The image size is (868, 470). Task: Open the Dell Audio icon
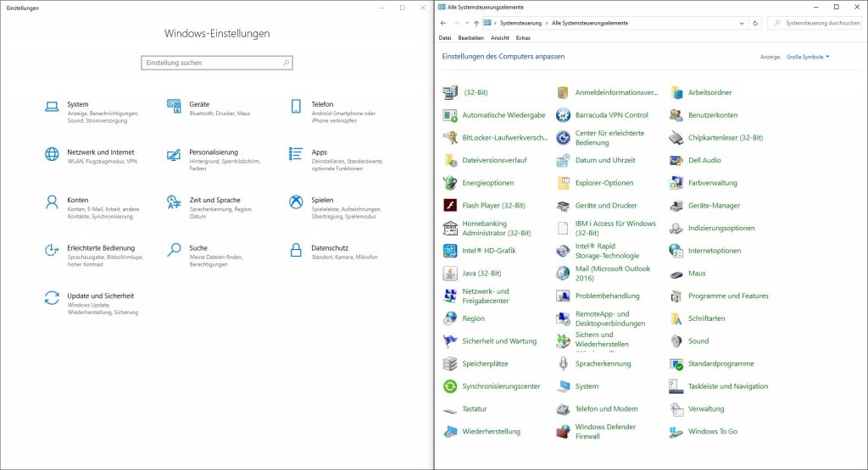676,160
